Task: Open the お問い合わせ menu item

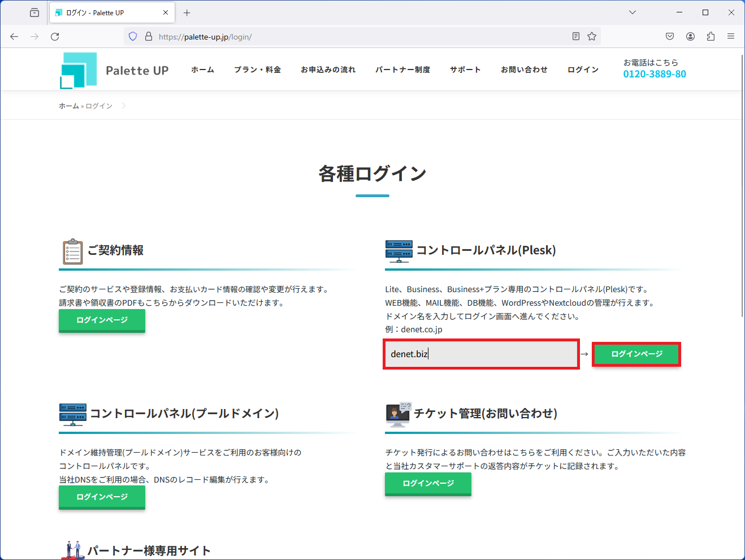Action: [x=525, y=70]
